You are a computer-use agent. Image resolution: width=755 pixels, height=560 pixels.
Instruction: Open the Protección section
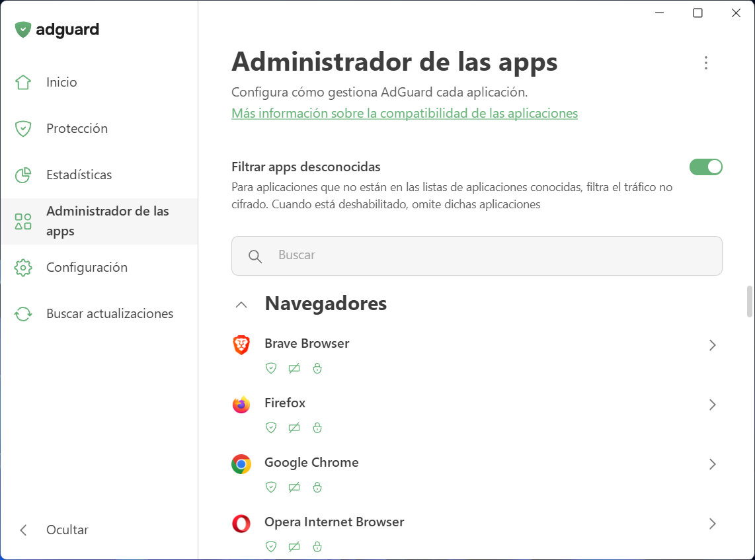99,128
